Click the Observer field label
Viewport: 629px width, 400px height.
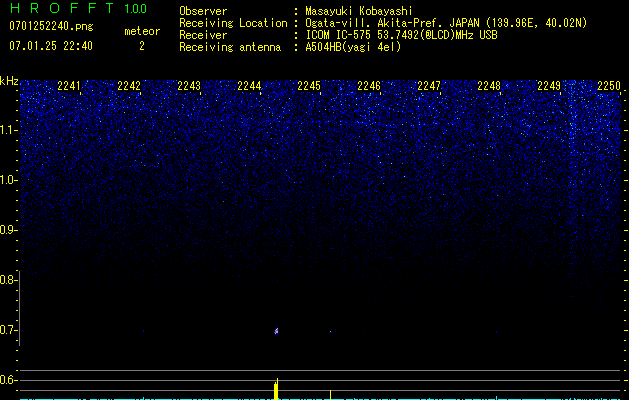pos(203,11)
